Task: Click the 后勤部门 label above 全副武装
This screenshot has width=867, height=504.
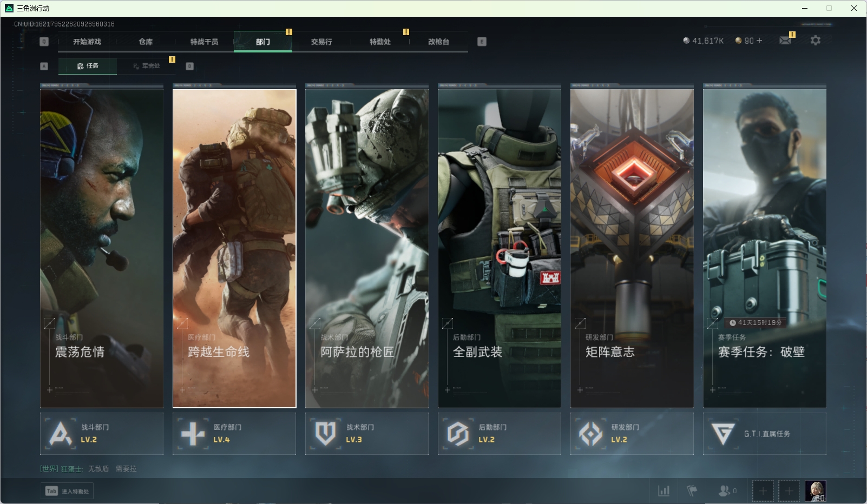Action: [x=467, y=337]
